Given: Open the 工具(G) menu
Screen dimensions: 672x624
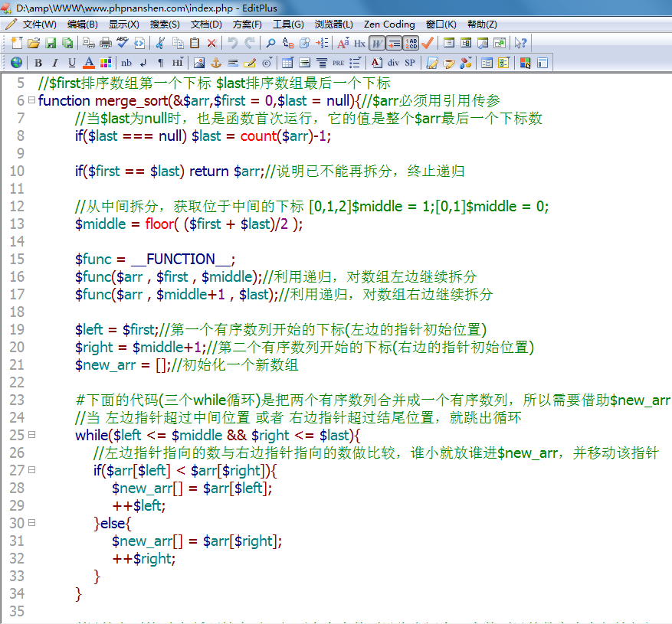Looking at the screenshot, I should 288,25.
